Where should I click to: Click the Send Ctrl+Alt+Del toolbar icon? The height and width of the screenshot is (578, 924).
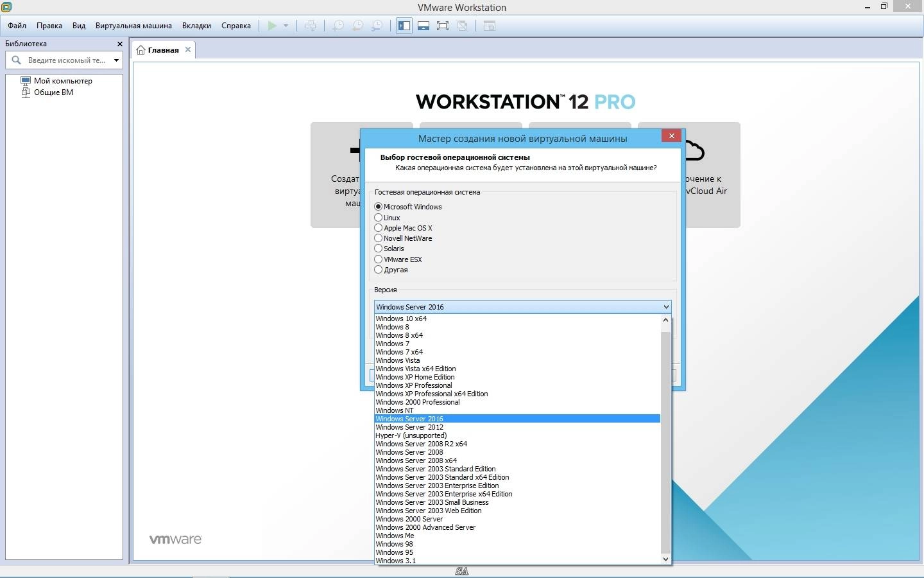point(311,26)
